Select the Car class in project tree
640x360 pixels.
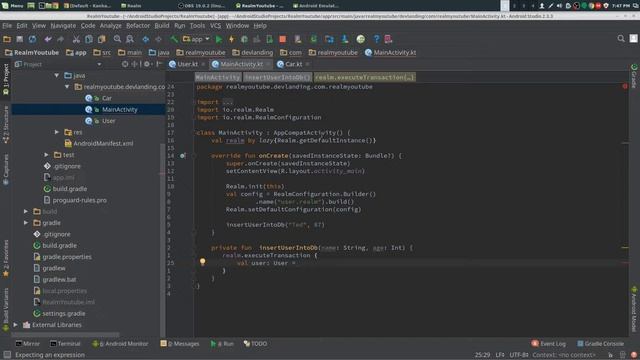coord(107,98)
